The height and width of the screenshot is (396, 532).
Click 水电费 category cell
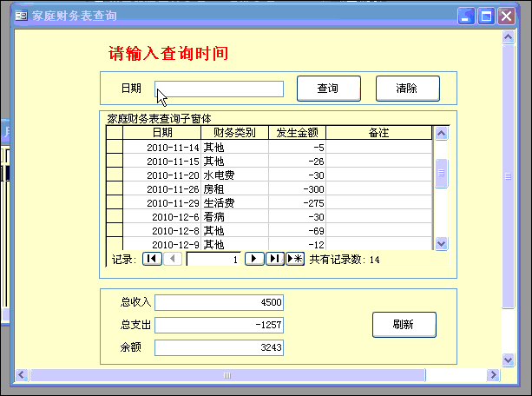click(x=234, y=175)
